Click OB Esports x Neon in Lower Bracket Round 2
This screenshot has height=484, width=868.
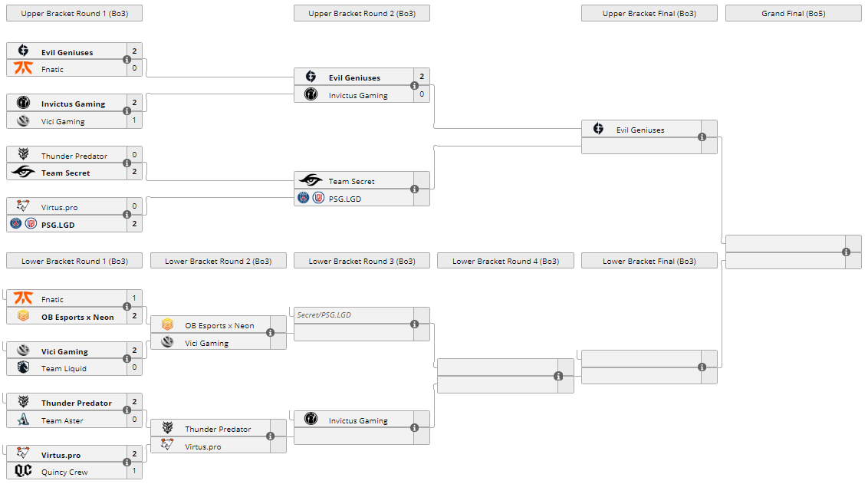219,325
